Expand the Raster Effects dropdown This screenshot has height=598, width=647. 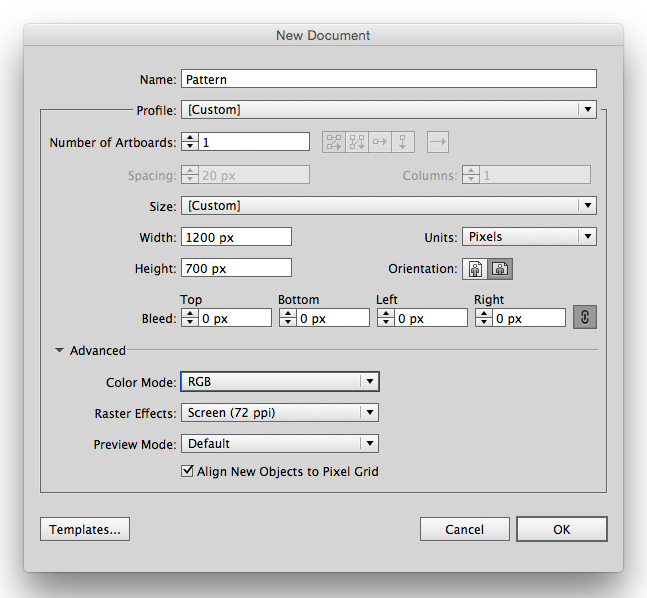pos(279,412)
